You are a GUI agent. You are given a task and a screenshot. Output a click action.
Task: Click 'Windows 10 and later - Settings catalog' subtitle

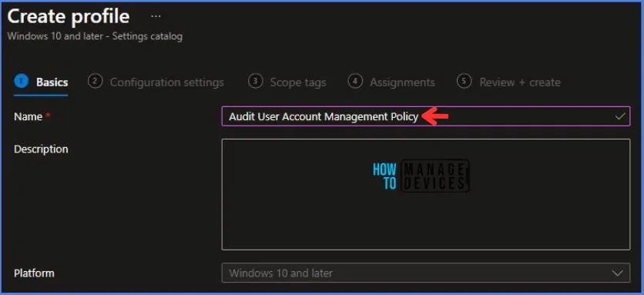coord(95,36)
